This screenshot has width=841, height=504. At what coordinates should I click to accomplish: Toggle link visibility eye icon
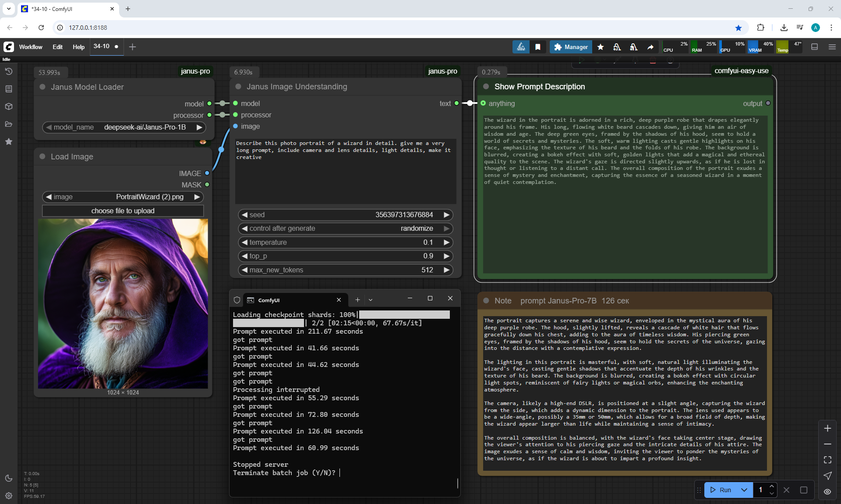click(827, 491)
